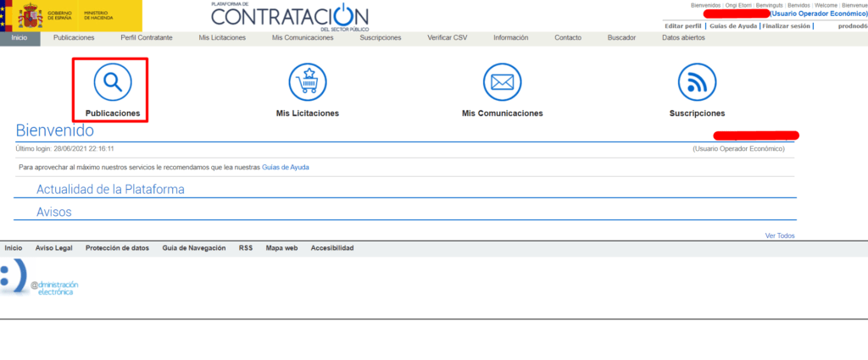Click Mis Licitaciones label under cart icon

[307, 113]
